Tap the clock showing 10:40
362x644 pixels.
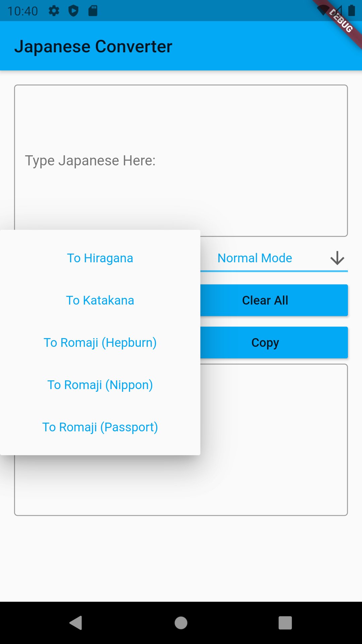point(23,11)
